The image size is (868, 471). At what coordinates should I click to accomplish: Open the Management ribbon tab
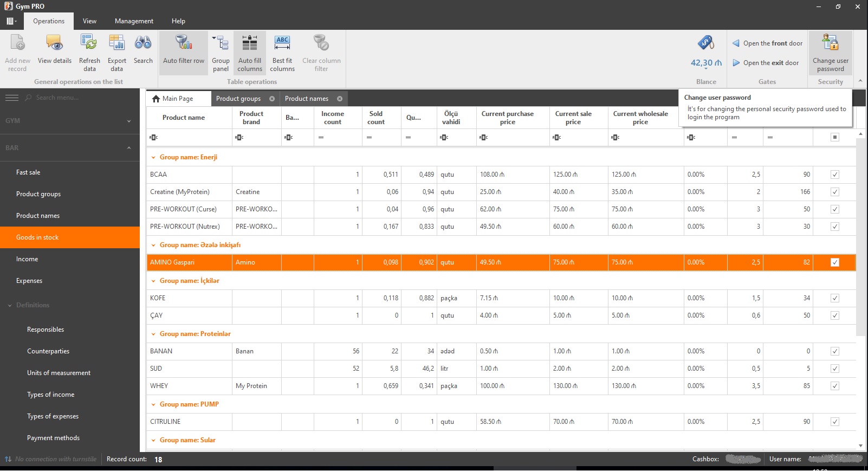[134, 21]
